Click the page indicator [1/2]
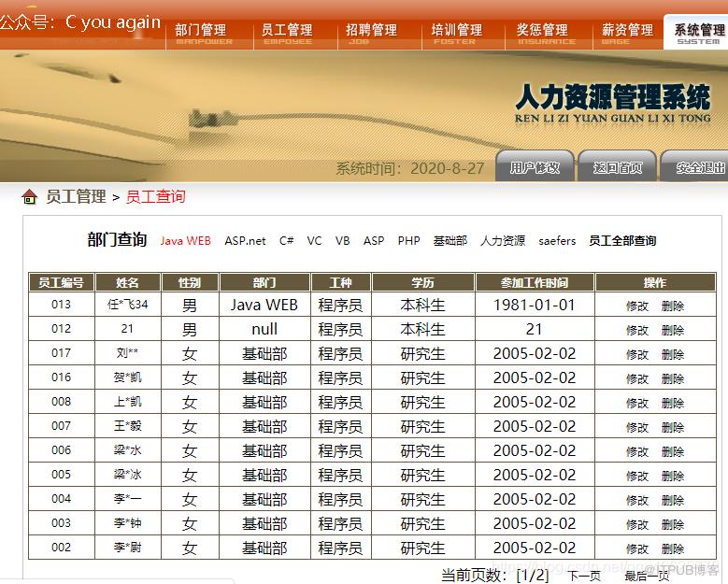This screenshot has width=728, height=584. 532,576
